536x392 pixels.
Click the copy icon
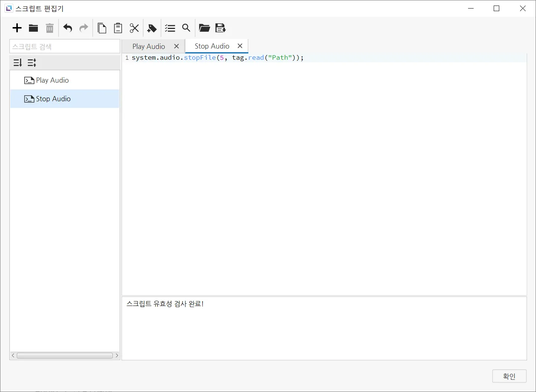point(102,28)
